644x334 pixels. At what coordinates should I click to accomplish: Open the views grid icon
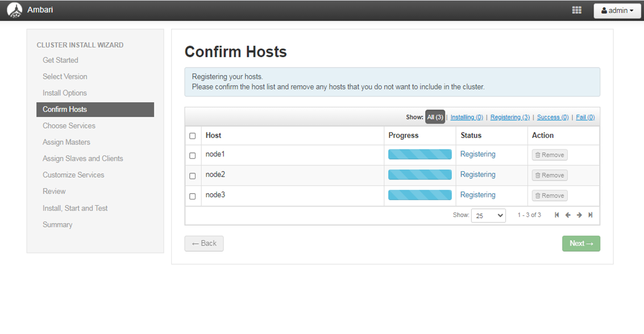click(576, 10)
